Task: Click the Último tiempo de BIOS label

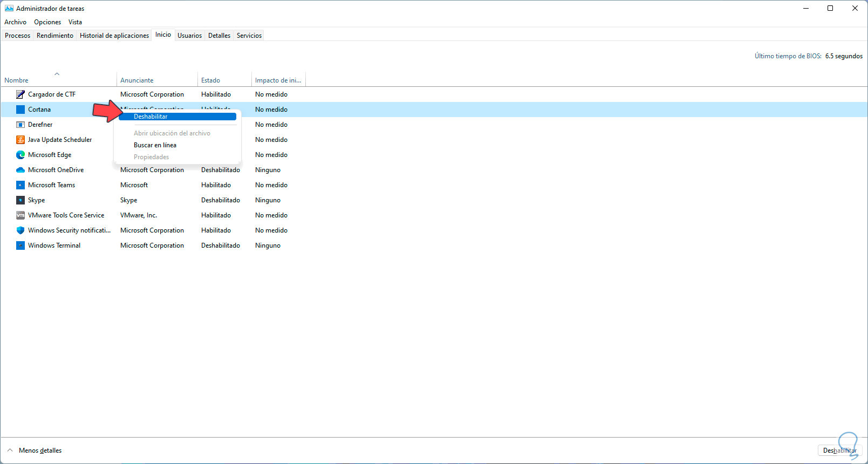Action: point(788,56)
